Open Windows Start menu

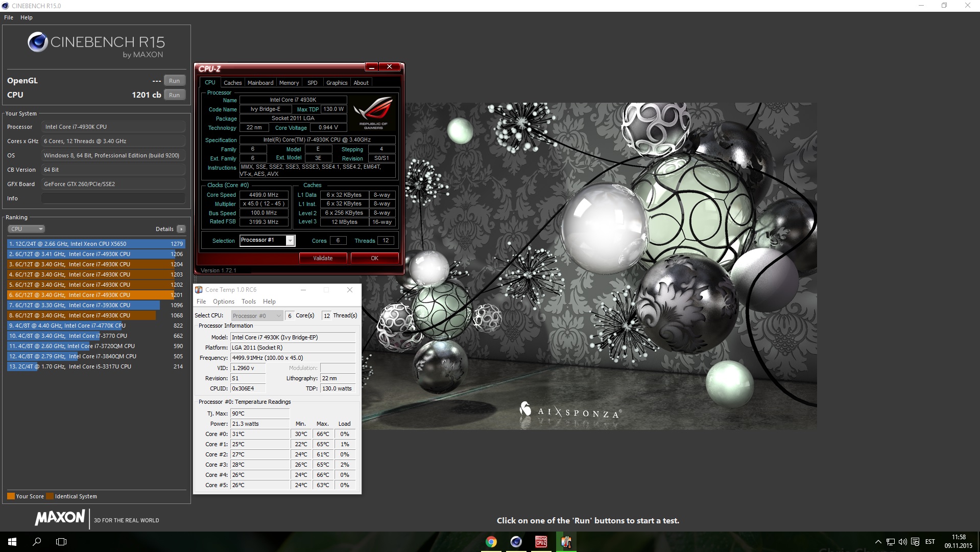(12, 542)
